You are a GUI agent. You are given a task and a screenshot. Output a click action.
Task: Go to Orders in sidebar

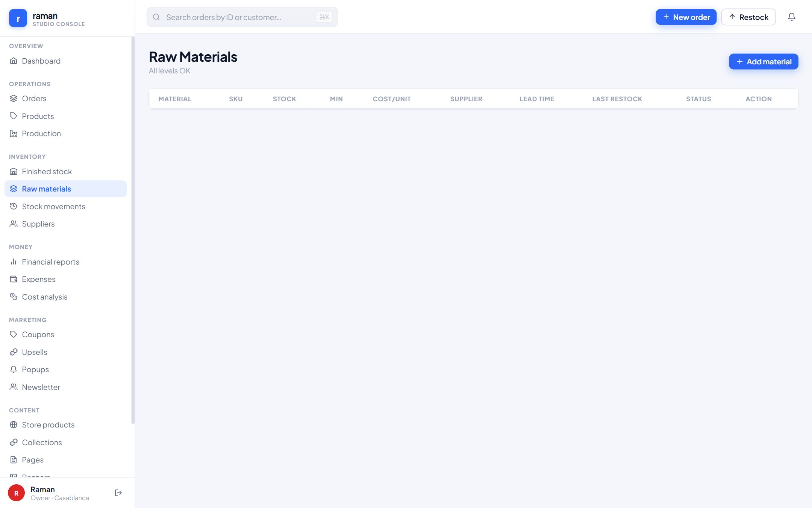(x=65, y=98)
